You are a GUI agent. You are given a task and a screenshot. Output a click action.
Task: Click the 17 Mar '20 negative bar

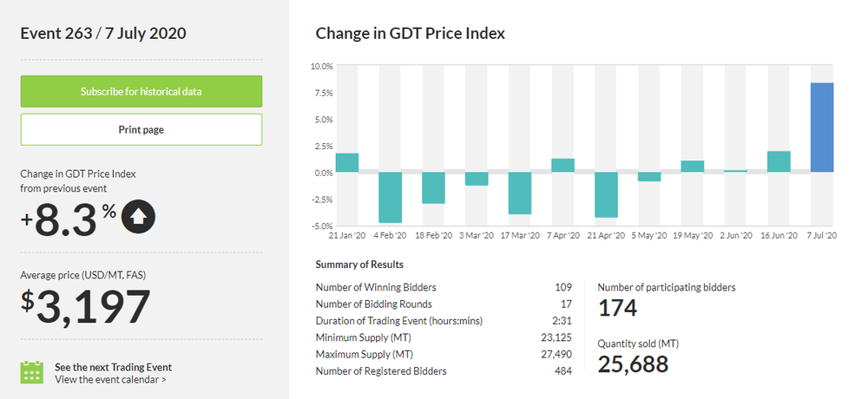(x=520, y=193)
